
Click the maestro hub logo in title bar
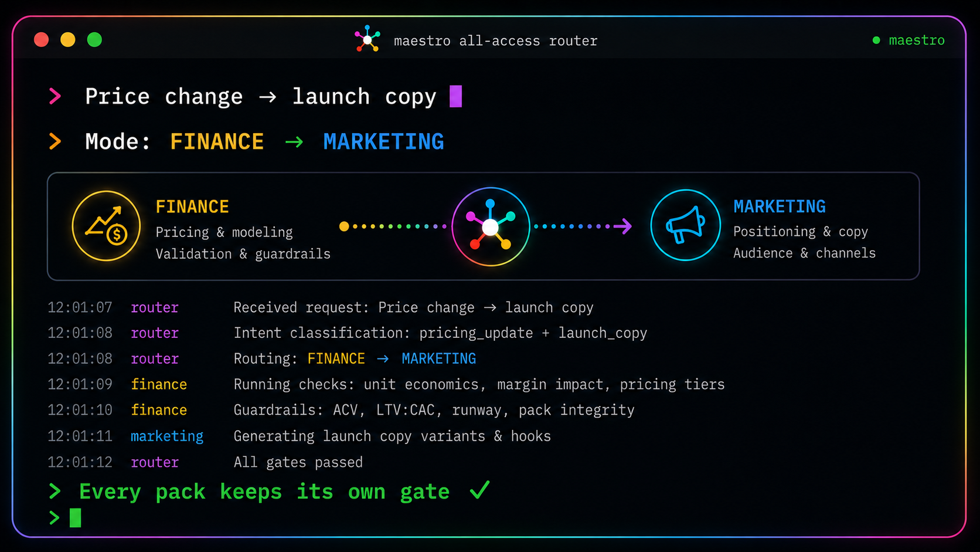point(367,39)
